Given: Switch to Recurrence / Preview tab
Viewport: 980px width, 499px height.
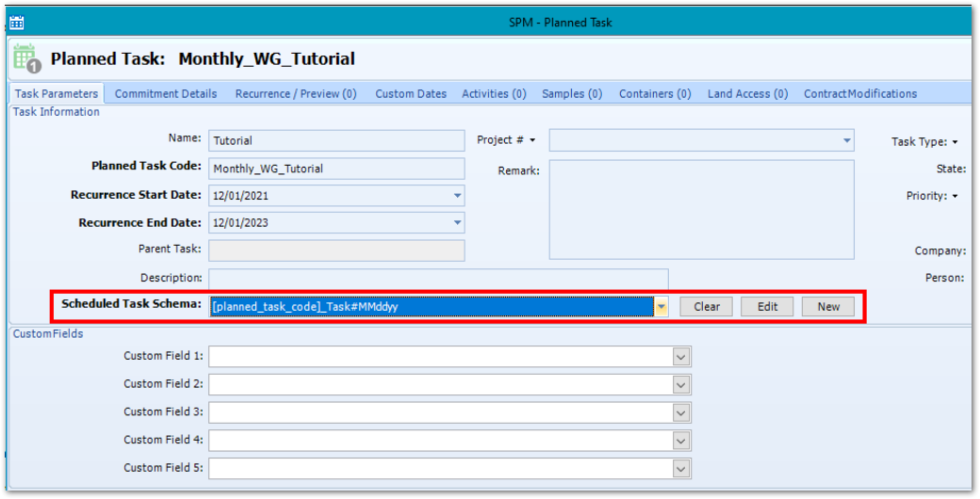Looking at the screenshot, I should [x=296, y=93].
